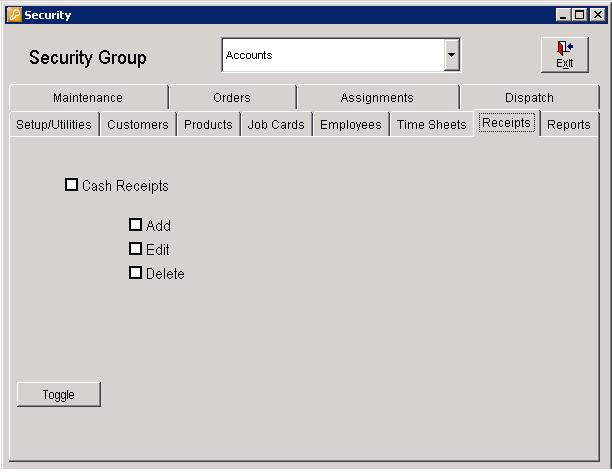The width and height of the screenshot is (612, 474).
Task: Open the Job Cards tab
Action: pos(276,125)
